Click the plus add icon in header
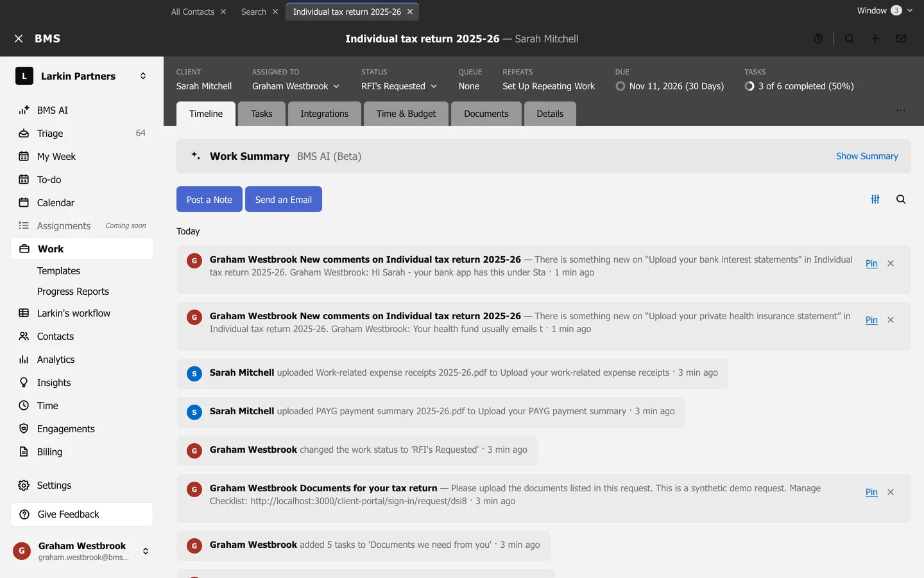This screenshot has height=578, width=924. pyautogui.click(x=875, y=39)
